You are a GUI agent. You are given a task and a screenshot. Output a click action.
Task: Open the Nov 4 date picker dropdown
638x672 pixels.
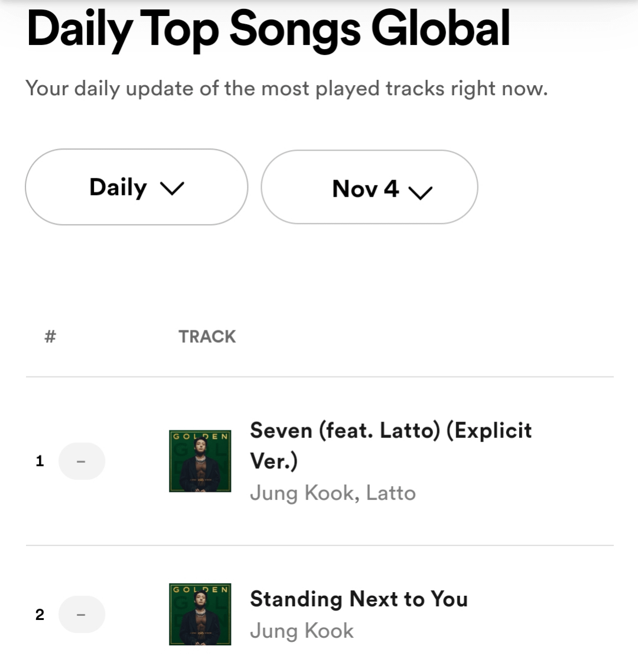(x=369, y=187)
